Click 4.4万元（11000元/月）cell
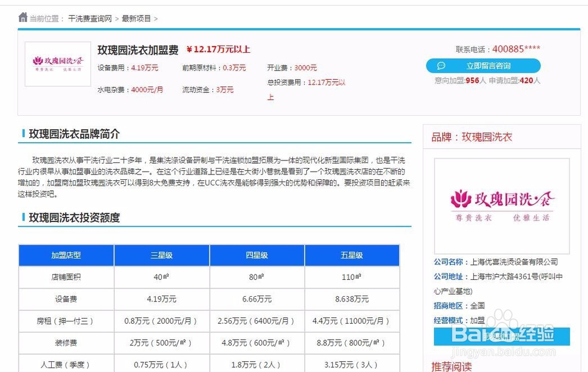This screenshot has height=372, width=588. coord(351,321)
